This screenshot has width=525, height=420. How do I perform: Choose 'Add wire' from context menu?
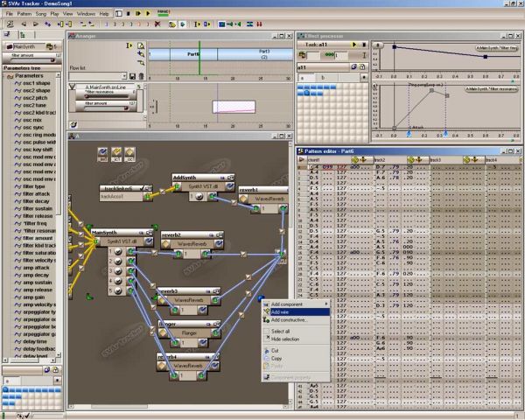click(280, 311)
